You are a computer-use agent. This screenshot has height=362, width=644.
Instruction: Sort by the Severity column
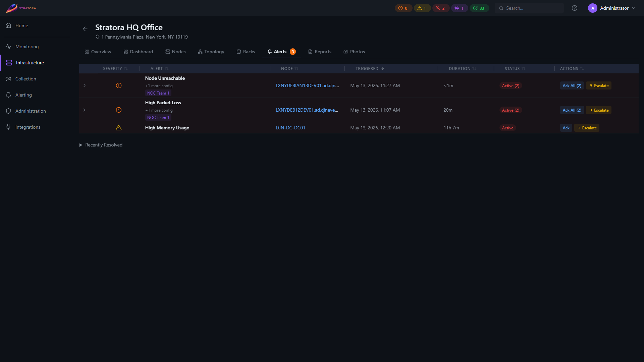coord(115,68)
